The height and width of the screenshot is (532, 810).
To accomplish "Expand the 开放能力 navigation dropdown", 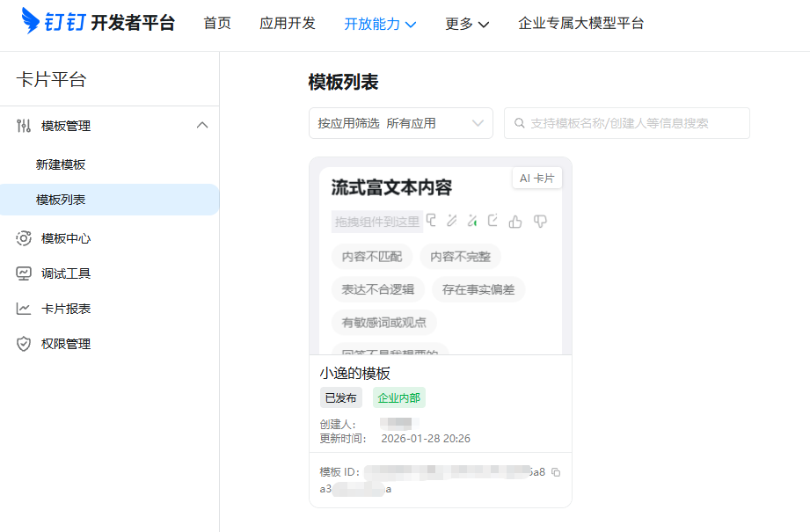I will tap(380, 24).
